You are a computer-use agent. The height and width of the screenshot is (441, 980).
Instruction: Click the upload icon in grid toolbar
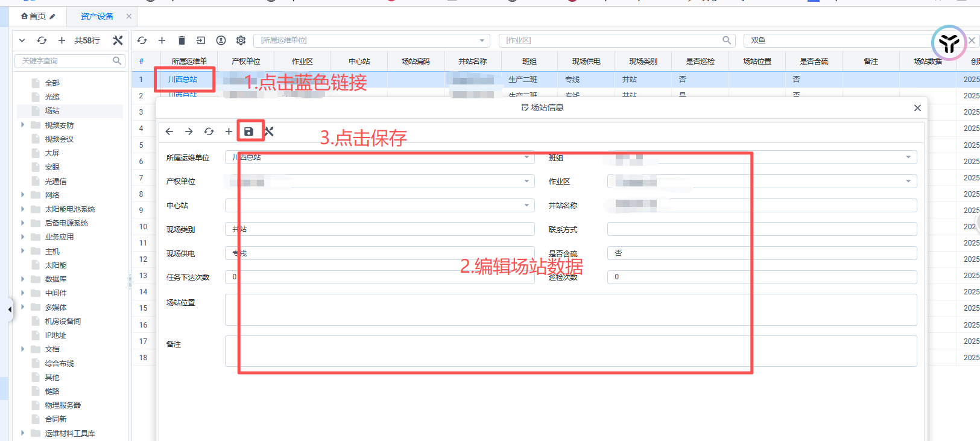pos(221,40)
